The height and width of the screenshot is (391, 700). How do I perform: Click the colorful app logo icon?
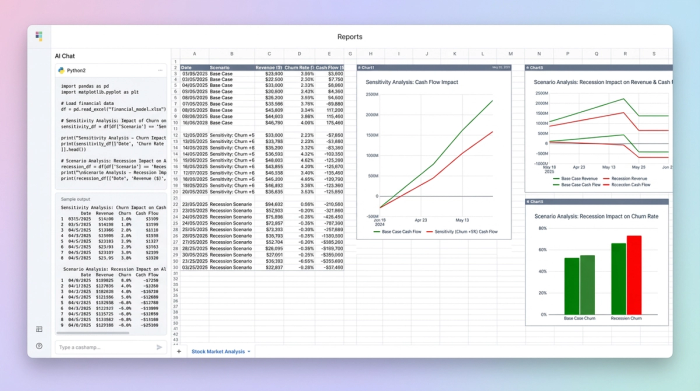(x=39, y=36)
